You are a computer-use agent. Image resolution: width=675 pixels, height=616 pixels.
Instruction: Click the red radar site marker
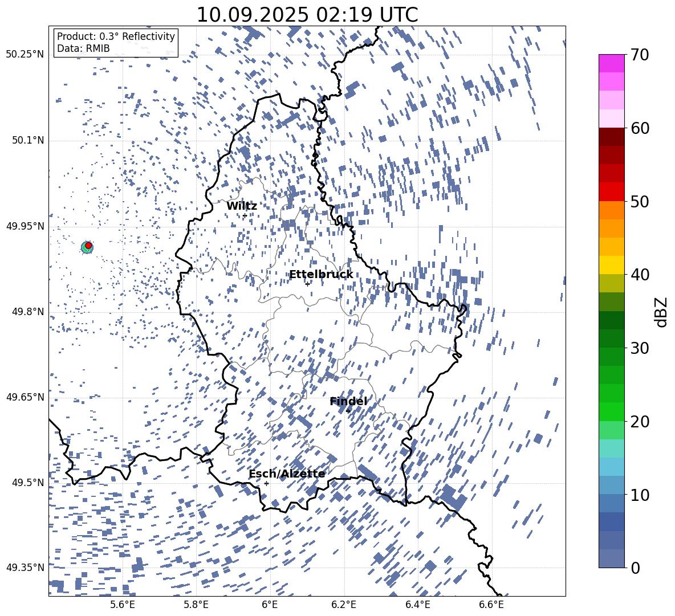pyautogui.click(x=88, y=246)
